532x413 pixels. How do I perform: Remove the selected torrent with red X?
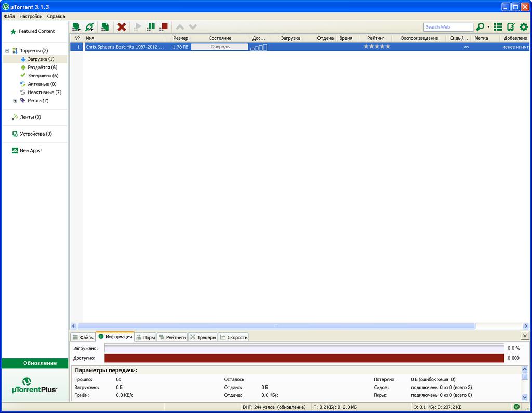(x=122, y=27)
